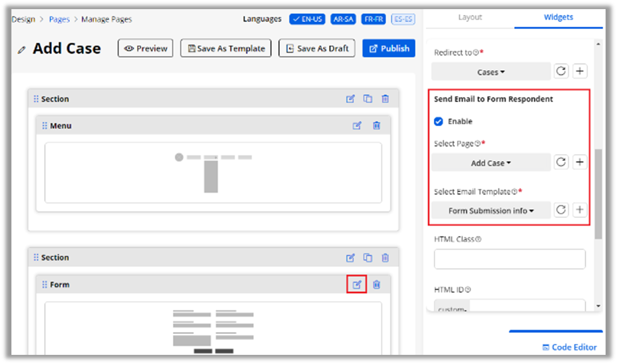Uncheck Enable for Send Email to Respondent
The height and width of the screenshot is (364, 617).
pos(438,122)
